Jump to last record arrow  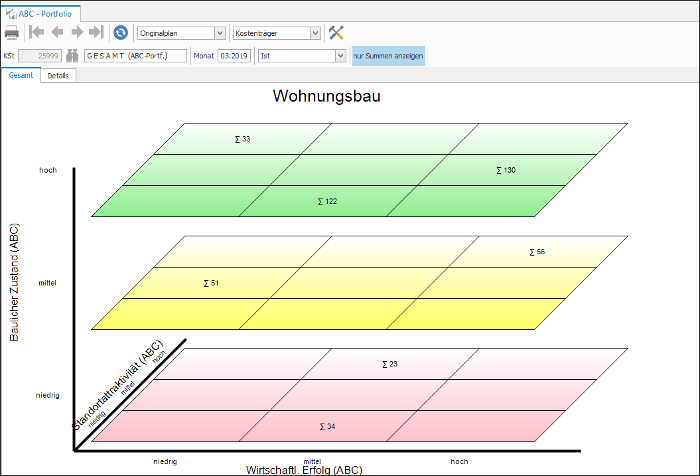[96, 32]
